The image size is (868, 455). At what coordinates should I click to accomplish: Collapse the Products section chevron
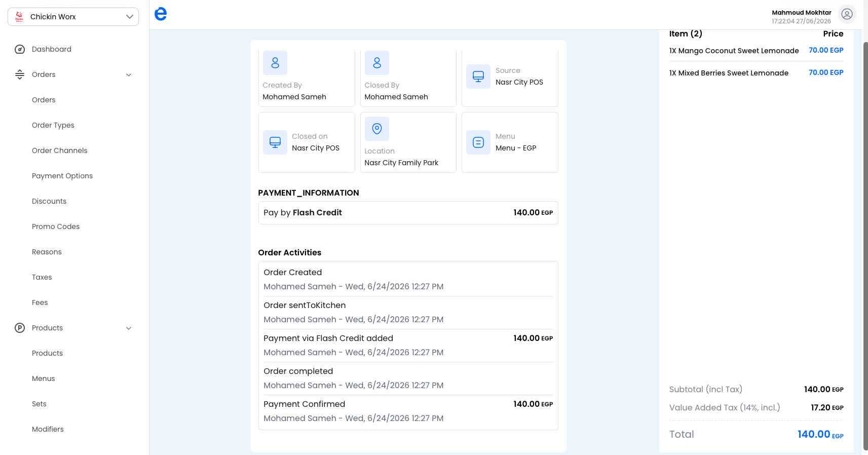click(129, 328)
